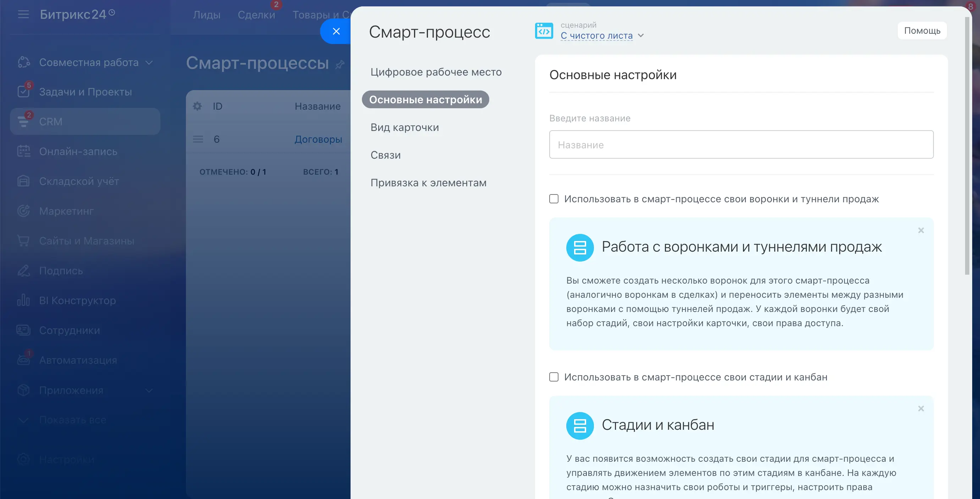Viewport: 980px width, 499px height.
Task: Dismiss the Стадии и канбан info card
Action: [921, 408]
